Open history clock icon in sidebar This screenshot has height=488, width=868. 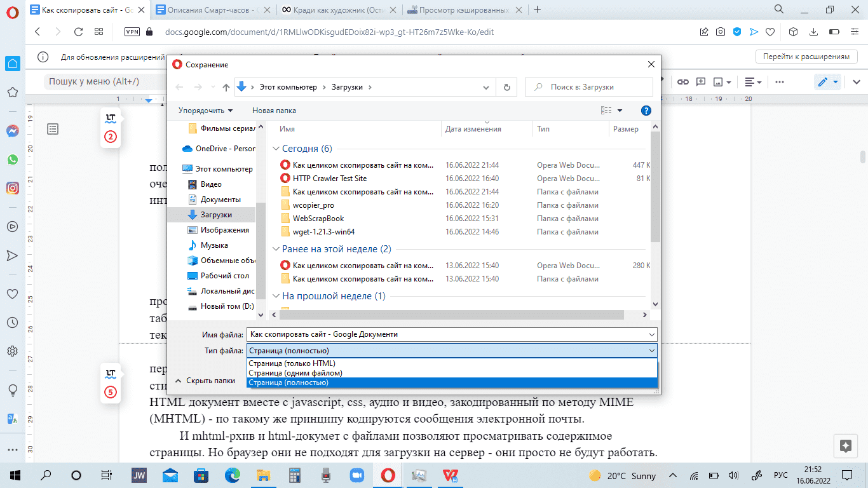[x=12, y=323]
